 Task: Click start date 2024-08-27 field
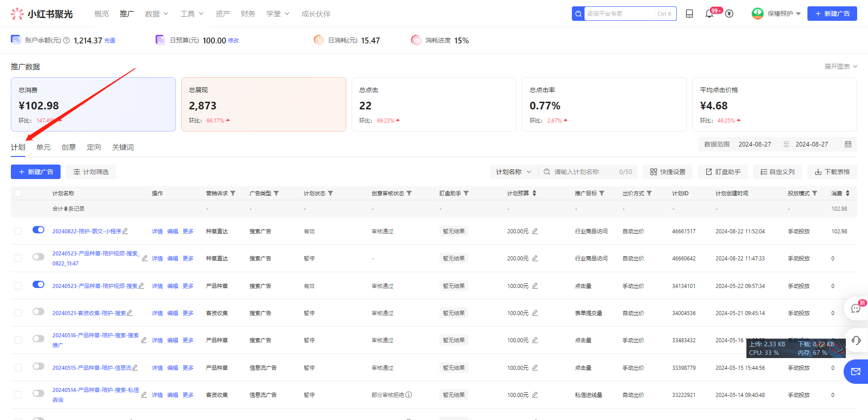click(755, 144)
